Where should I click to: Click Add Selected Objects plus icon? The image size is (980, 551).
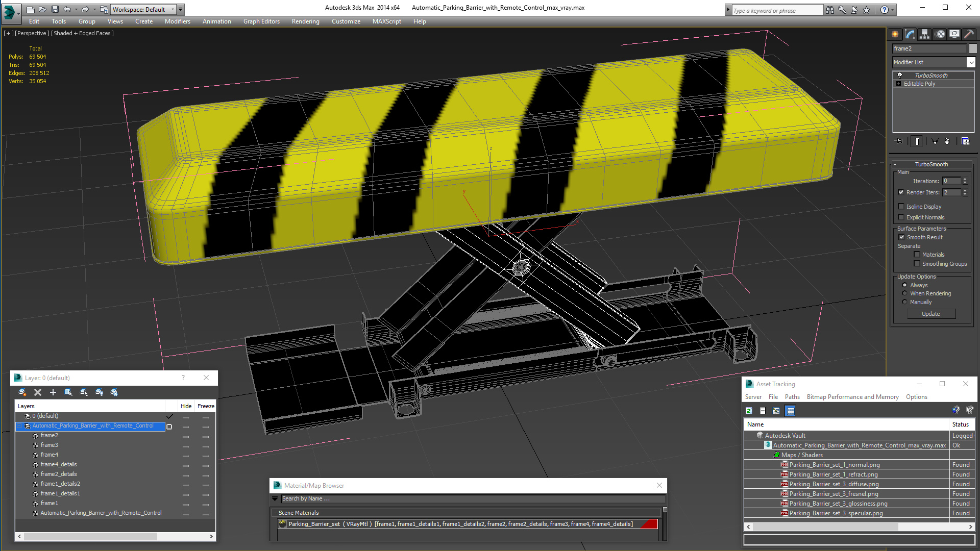(x=53, y=392)
